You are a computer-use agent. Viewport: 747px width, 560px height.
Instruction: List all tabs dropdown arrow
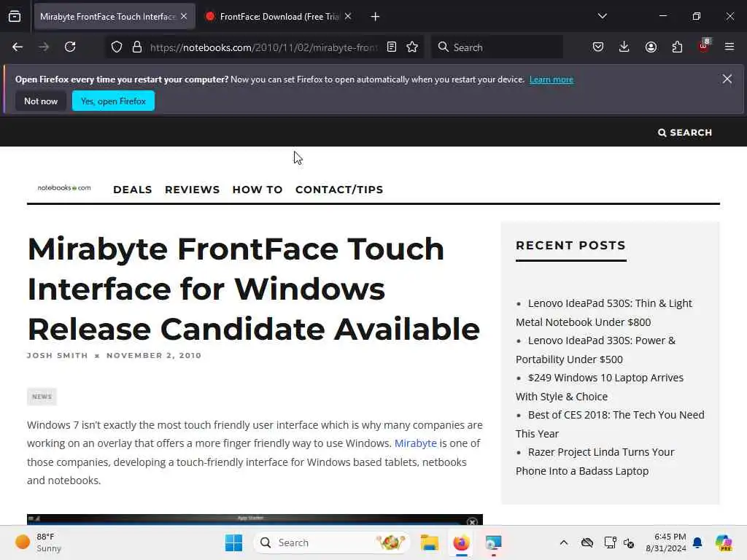tap(602, 16)
